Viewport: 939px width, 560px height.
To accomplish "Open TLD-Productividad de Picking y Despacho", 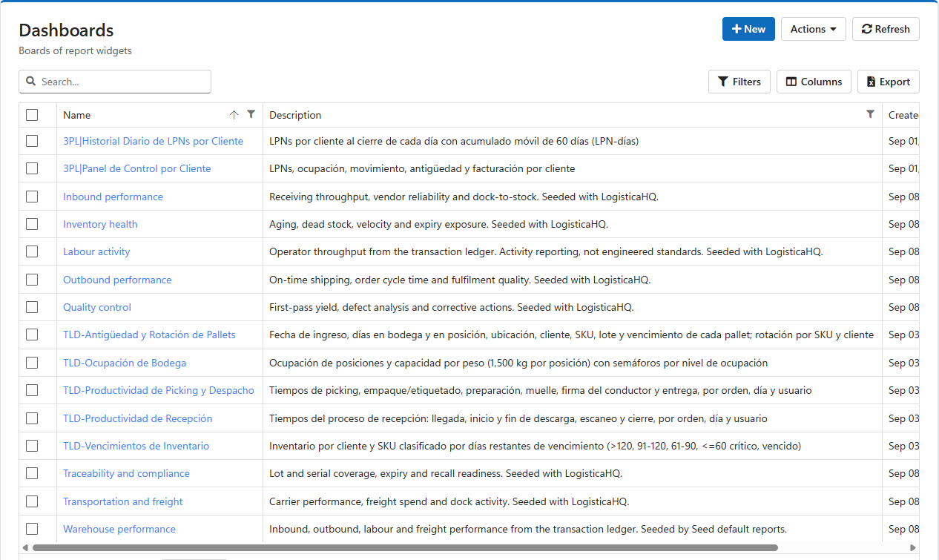I will click(x=159, y=390).
